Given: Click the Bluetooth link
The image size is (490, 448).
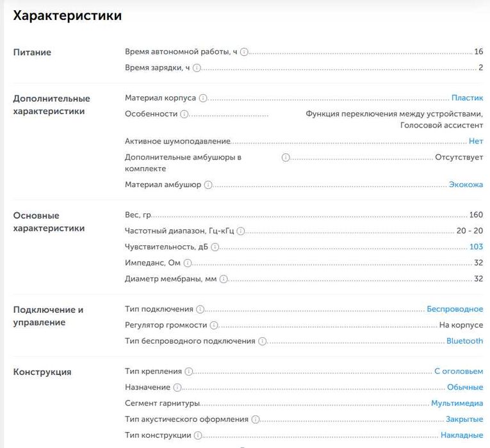Looking at the screenshot, I should pyautogui.click(x=464, y=341).
